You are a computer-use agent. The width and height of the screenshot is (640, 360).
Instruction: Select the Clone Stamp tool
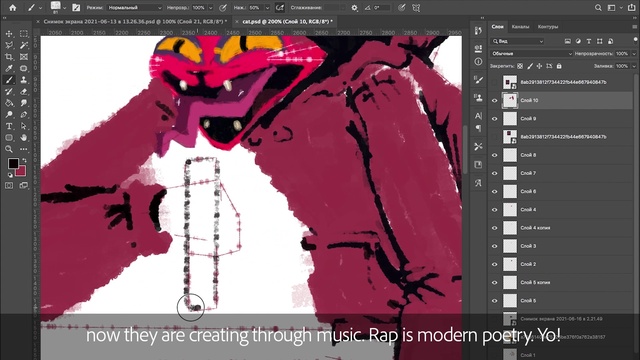click(x=24, y=80)
